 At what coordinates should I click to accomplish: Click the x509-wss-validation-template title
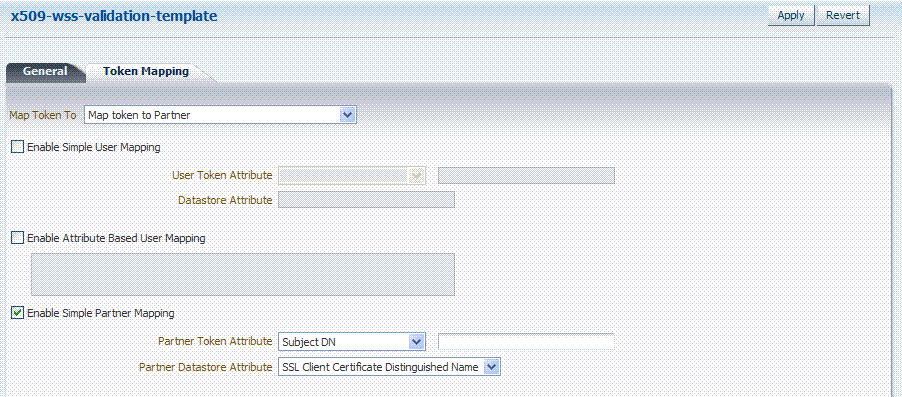click(x=114, y=16)
